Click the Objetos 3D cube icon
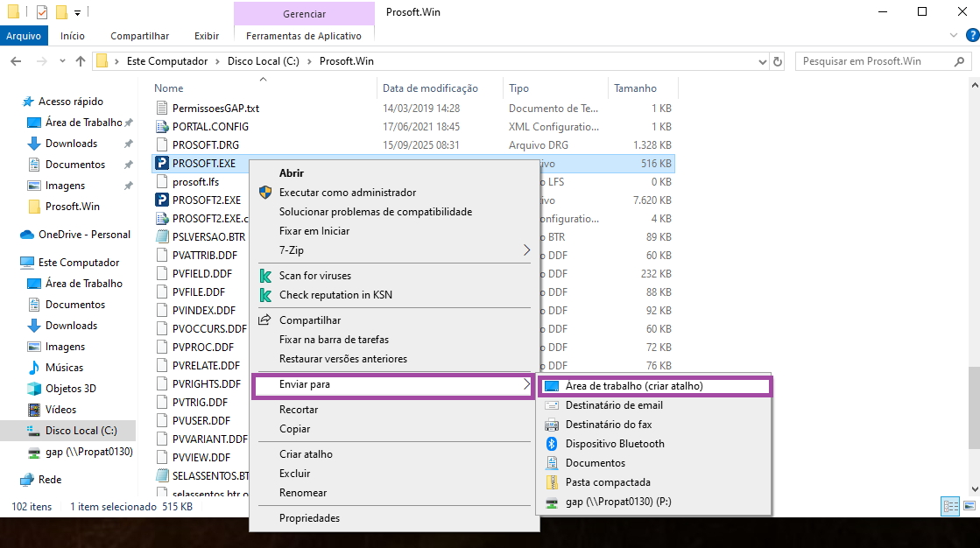The width and height of the screenshot is (980, 548). (x=34, y=389)
